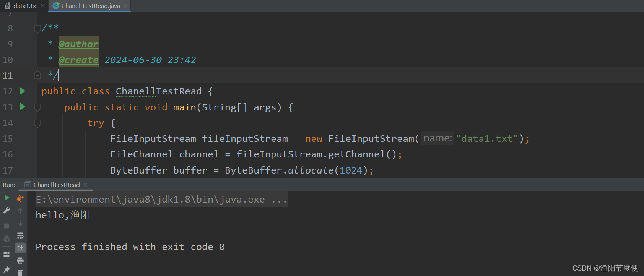Image resolution: width=644 pixels, height=276 pixels.
Task: Click the fold end marker at line 11
Action: pyautogui.click(x=37, y=75)
